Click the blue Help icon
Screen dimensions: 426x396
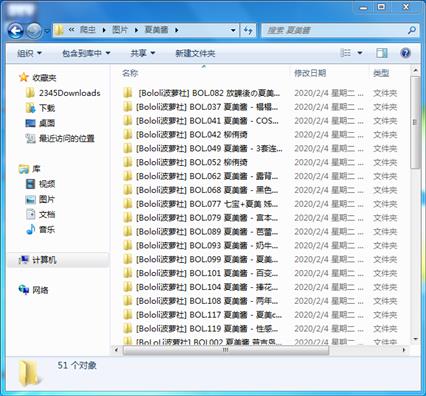(x=405, y=53)
